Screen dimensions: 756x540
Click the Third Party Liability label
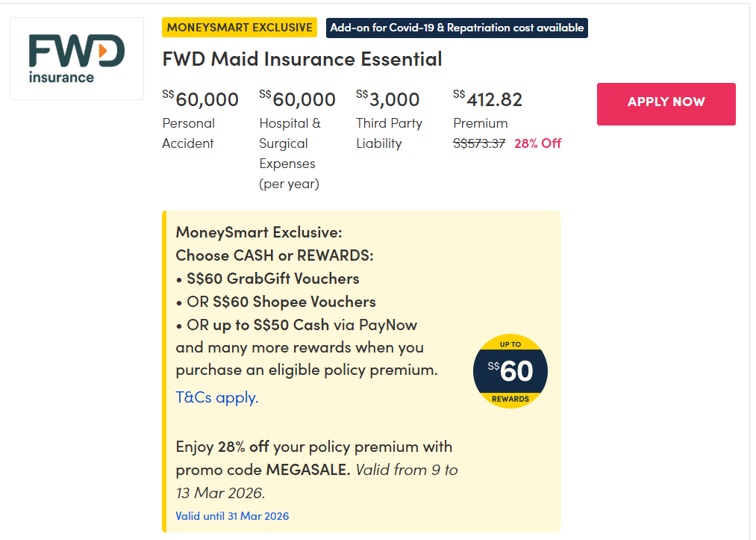pyautogui.click(x=389, y=133)
